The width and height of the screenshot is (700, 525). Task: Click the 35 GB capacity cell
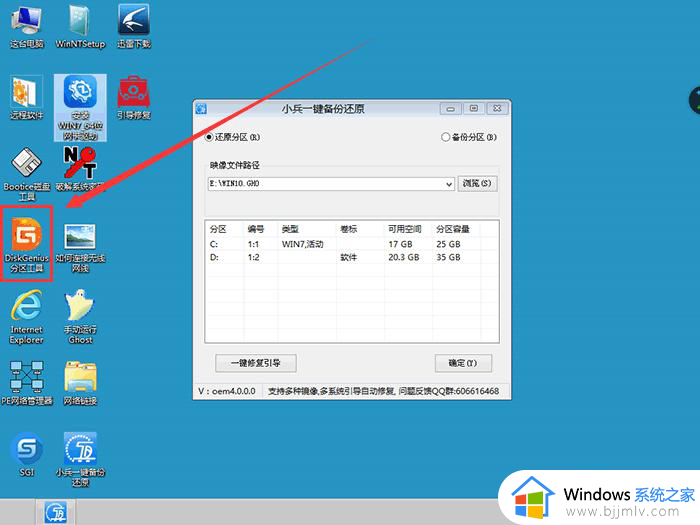point(448,257)
